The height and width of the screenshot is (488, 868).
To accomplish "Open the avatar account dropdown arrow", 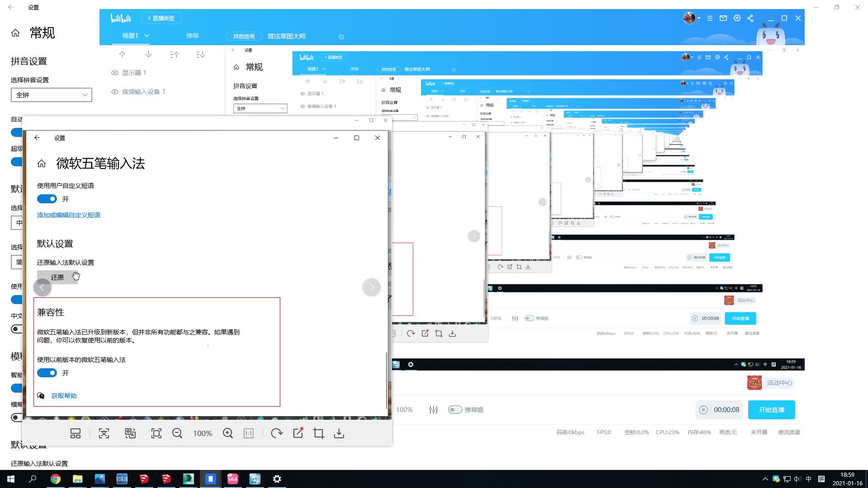I will [x=699, y=18].
